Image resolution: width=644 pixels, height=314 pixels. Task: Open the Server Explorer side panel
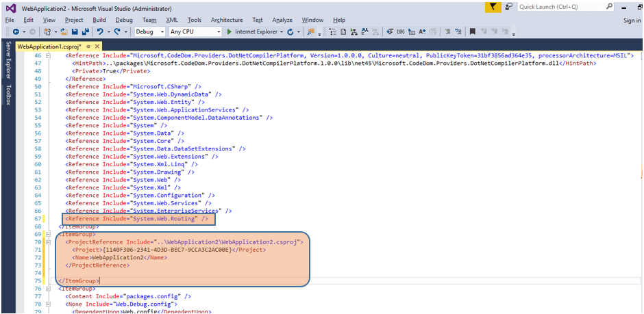pos(7,60)
